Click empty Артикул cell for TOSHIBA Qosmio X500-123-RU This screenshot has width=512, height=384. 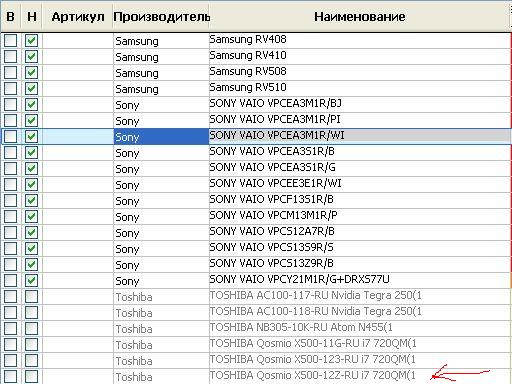[78, 361]
